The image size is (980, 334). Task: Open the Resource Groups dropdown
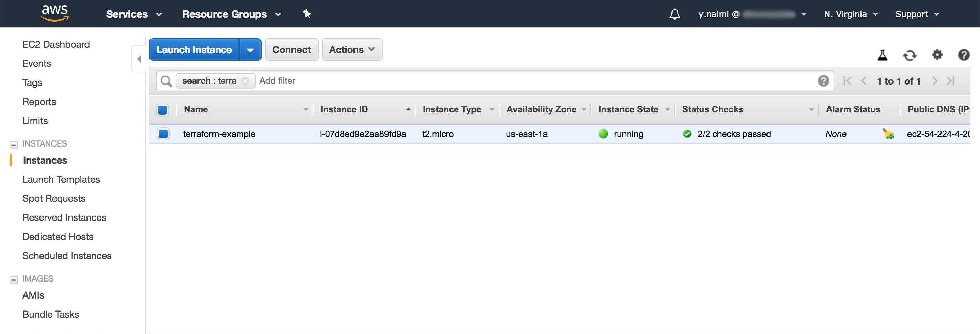point(231,14)
